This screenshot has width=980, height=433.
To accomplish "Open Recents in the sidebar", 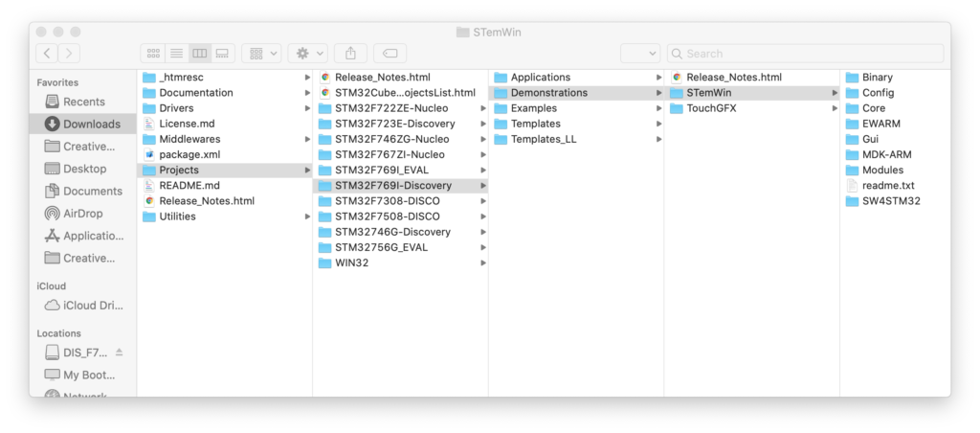I will 84,102.
